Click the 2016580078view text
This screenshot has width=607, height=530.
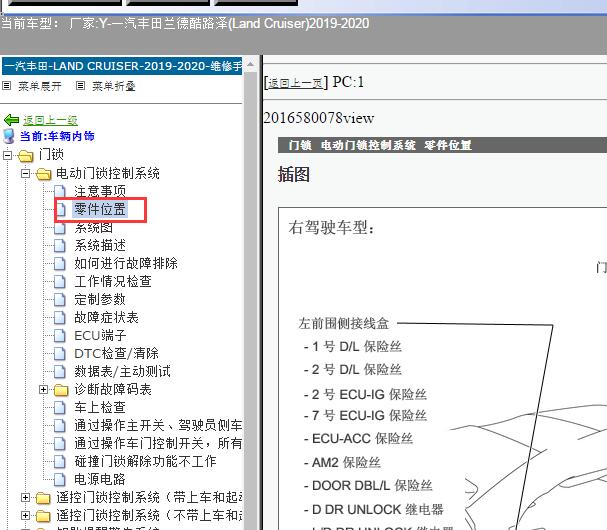[x=319, y=118]
